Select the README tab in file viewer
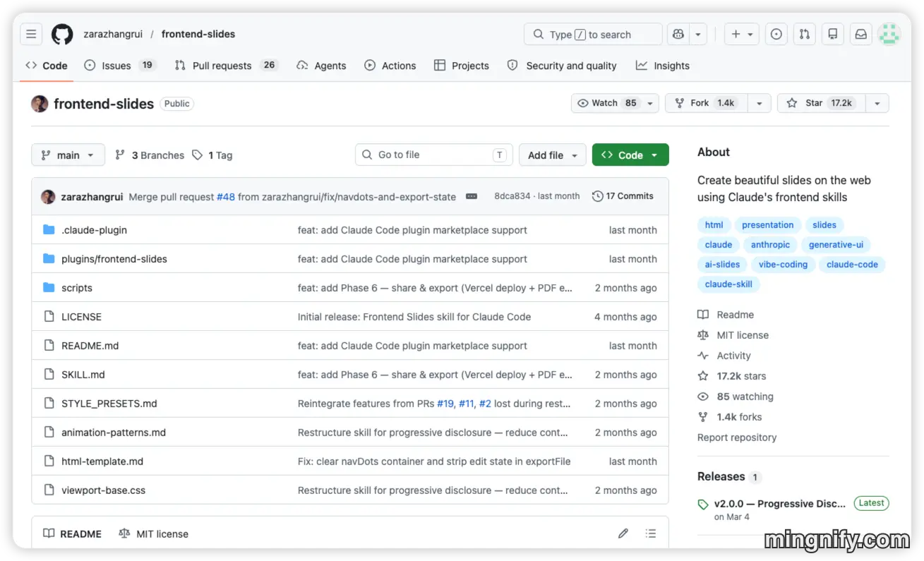Viewport: 924px width, 561px height. [x=73, y=534]
